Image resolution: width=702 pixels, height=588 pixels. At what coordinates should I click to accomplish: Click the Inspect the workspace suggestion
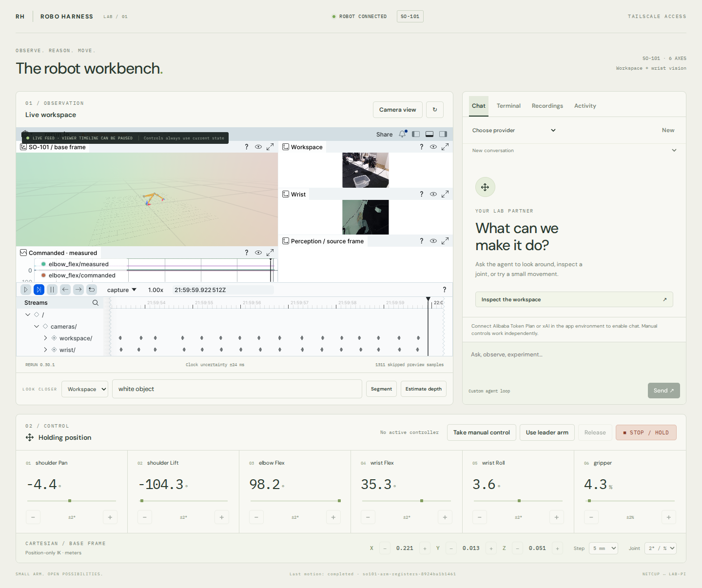pyautogui.click(x=574, y=299)
